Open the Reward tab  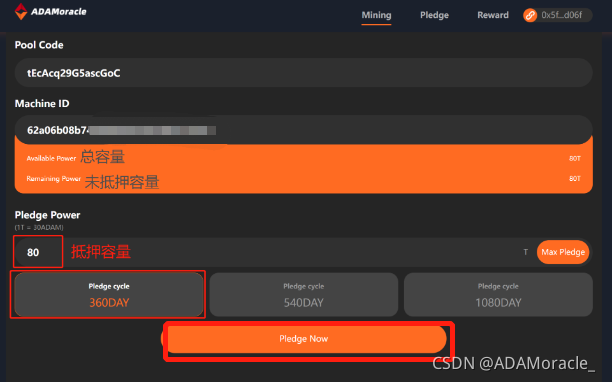pyautogui.click(x=493, y=15)
